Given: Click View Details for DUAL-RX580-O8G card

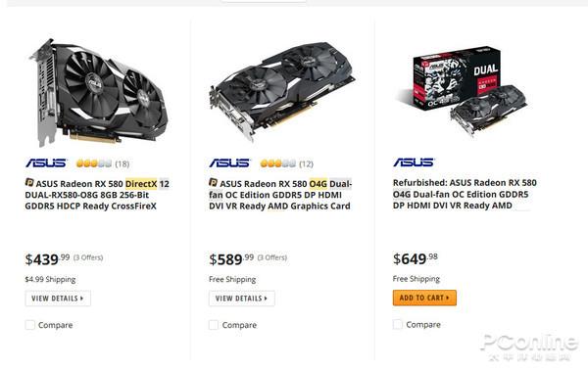Looking at the screenshot, I should click(58, 299).
